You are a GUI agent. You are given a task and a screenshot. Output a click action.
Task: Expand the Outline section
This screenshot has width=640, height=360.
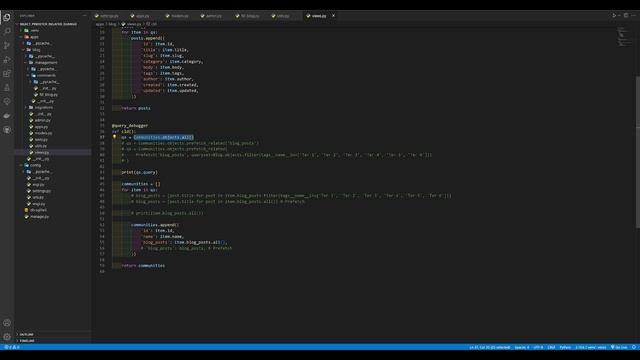(27, 334)
